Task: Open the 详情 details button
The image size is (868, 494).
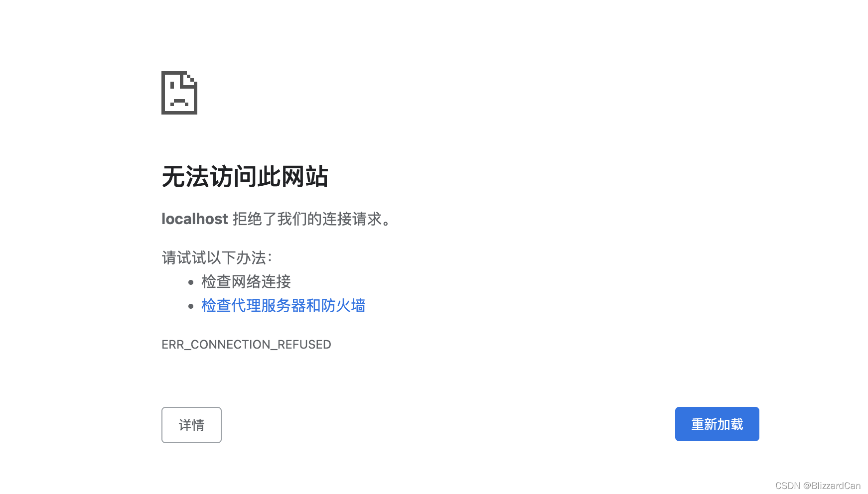Action: point(191,425)
